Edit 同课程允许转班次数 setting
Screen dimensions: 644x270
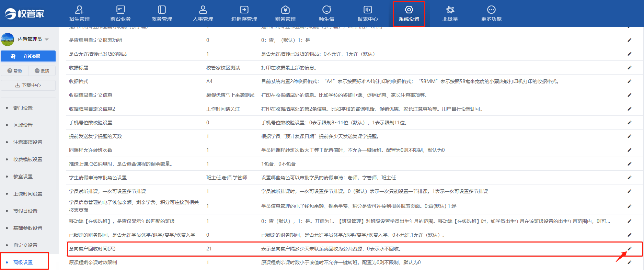[630, 150]
